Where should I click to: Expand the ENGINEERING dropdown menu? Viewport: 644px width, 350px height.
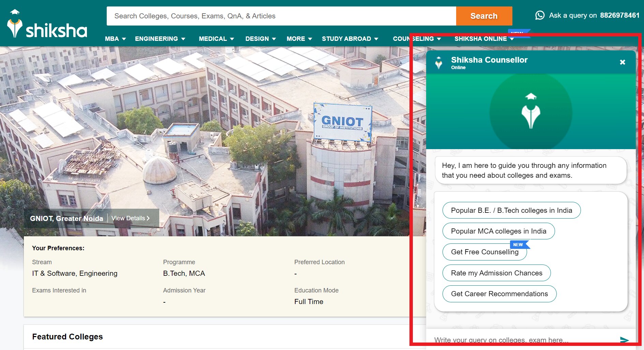coord(160,39)
